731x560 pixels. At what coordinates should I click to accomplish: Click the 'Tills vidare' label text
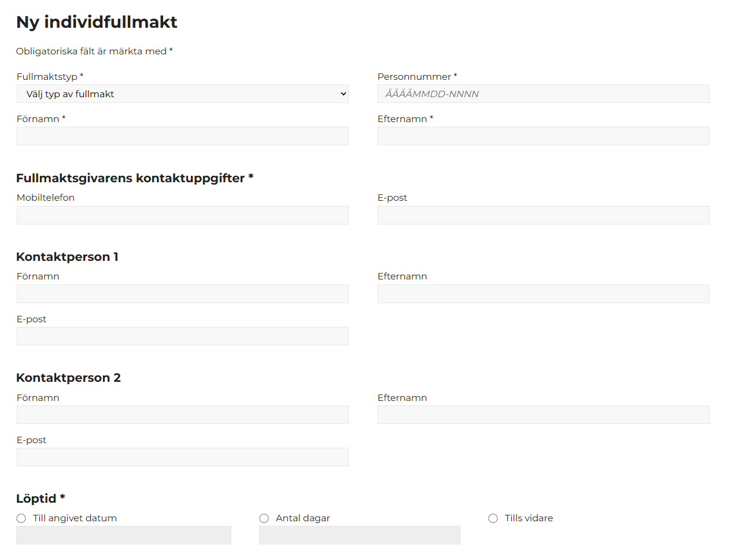coord(529,518)
